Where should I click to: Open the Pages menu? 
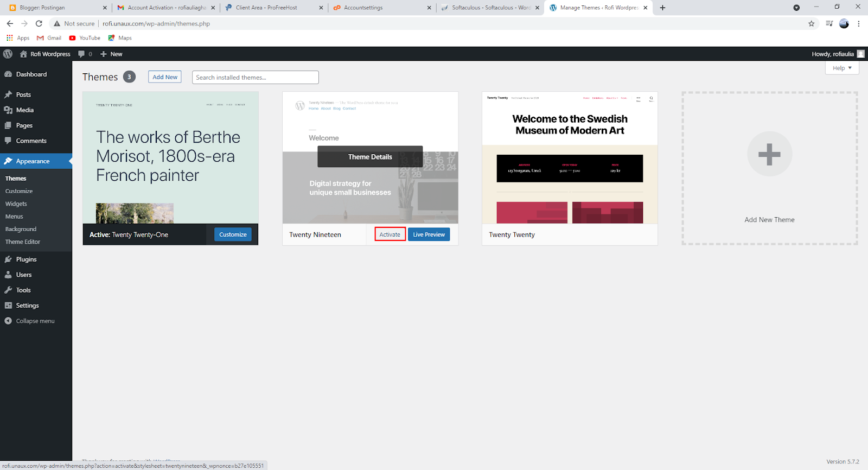(x=36, y=125)
